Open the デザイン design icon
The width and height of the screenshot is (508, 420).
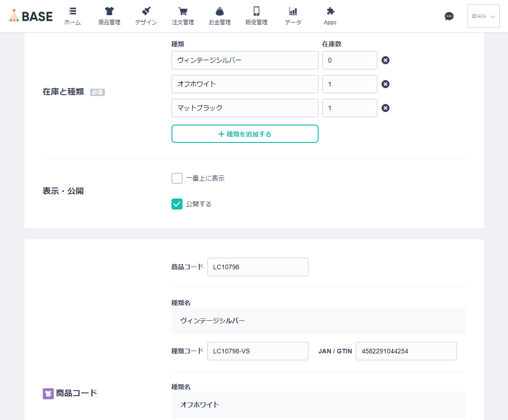coord(145,11)
